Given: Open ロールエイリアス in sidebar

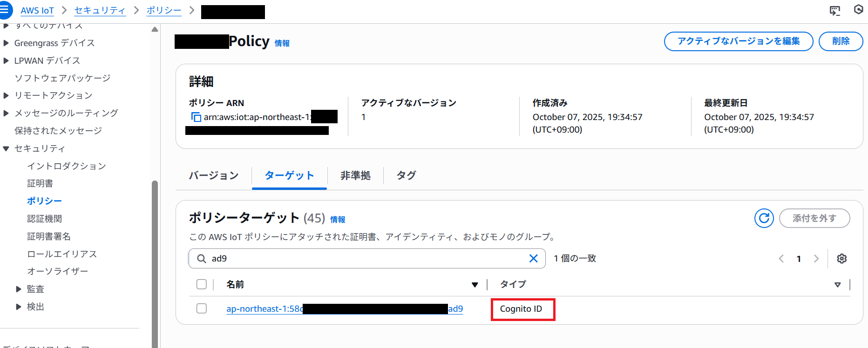Looking at the screenshot, I should pos(62,254).
